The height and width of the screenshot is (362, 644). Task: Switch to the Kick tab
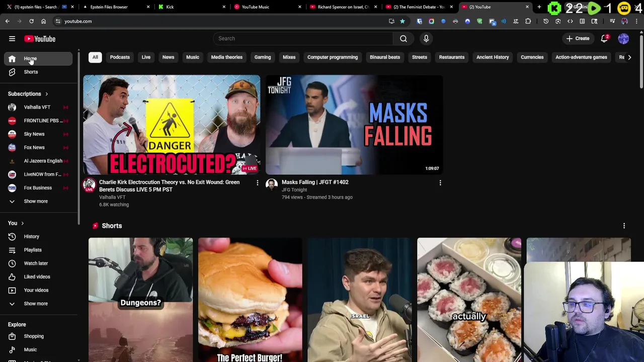point(191,7)
